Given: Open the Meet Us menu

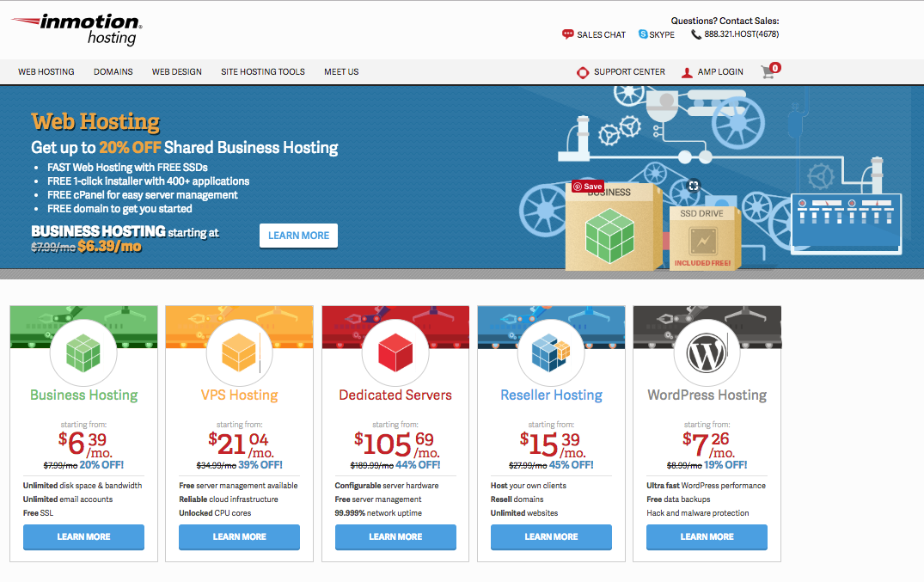Looking at the screenshot, I should pos(341,72).
